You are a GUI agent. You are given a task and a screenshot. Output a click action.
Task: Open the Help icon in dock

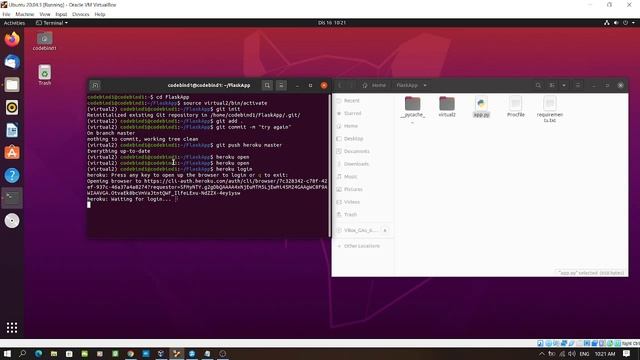point(12,176)
